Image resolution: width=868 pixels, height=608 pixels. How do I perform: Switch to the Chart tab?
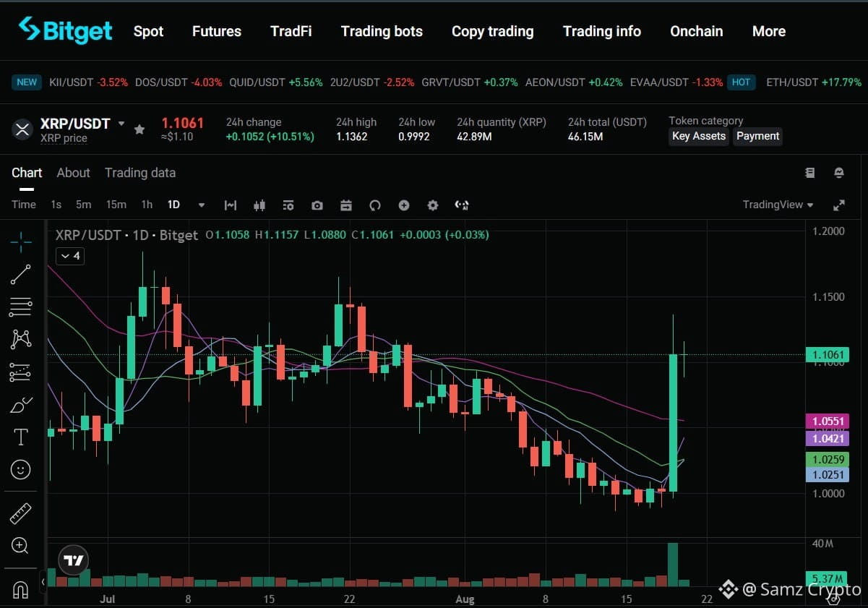pyautogui.click(x=27, y=173)
